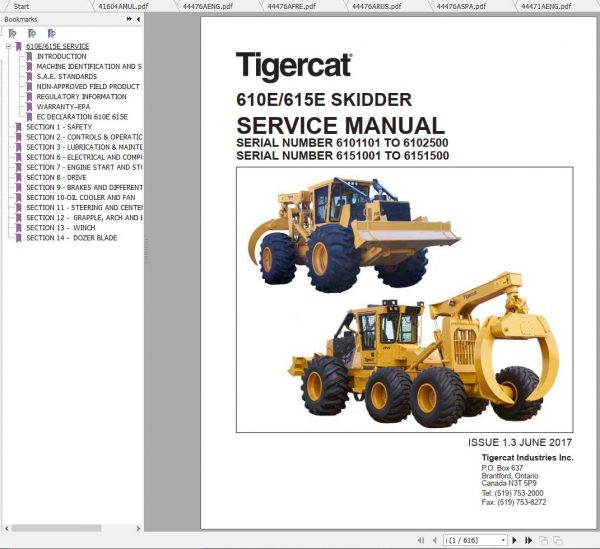
Task: Click bookmark icon beside SECTION 14 - DOZER BLADE
Action: click(x=18, y=238)
